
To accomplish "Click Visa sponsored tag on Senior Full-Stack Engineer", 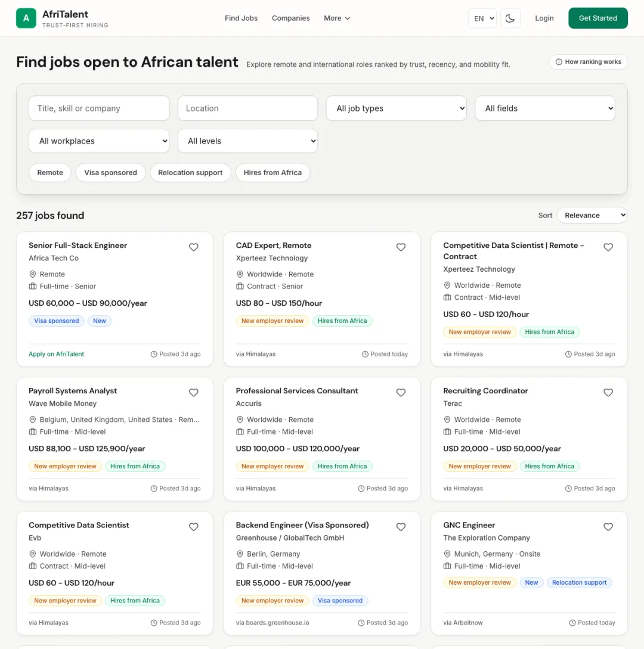I will pos(56,321).
